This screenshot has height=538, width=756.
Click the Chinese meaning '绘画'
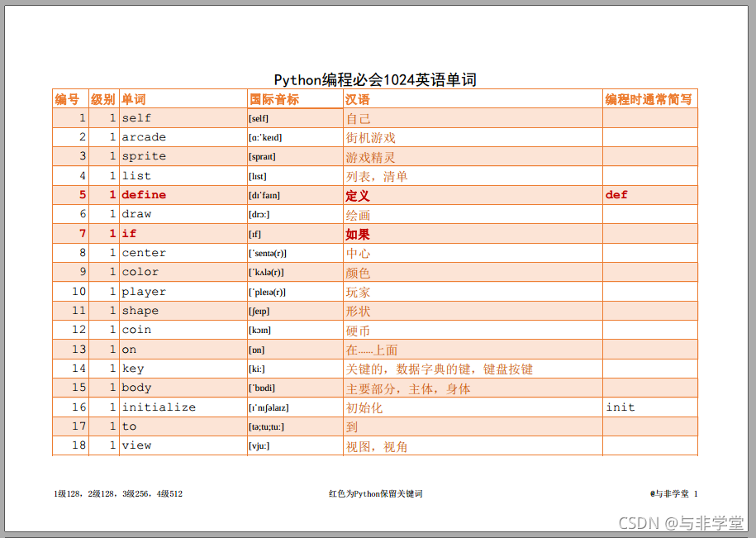tap(359, 215)
